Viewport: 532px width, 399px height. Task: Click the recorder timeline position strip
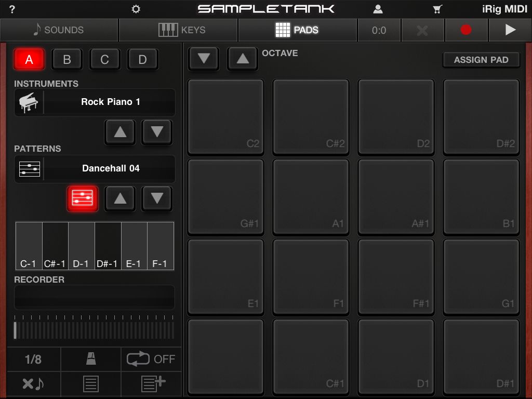click(x=95, y=330)
